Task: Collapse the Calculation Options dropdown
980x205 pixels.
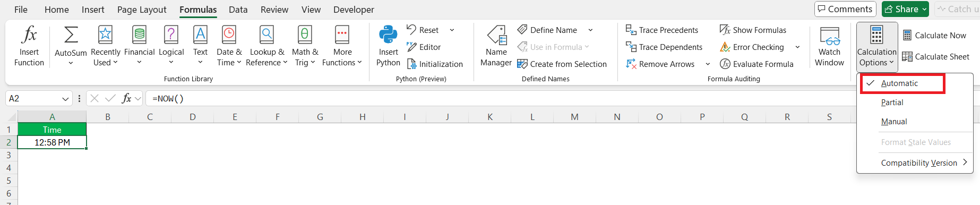Action: tap(877, 47)
